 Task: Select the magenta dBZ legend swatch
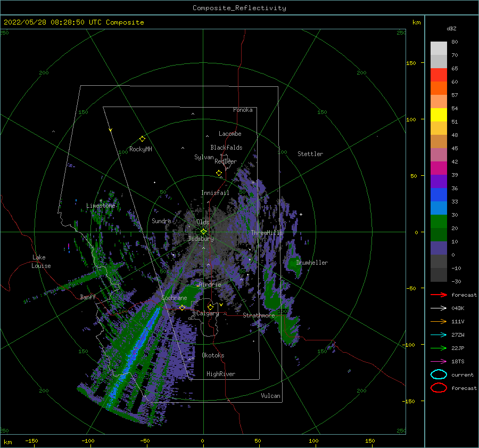tap(439, 168)
